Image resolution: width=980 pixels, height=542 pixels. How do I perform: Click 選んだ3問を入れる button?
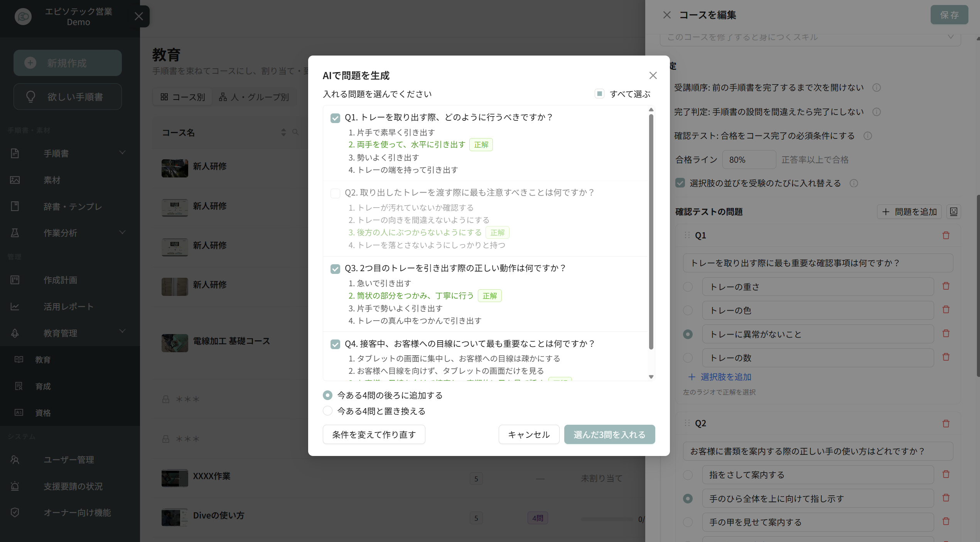(609, 434)
